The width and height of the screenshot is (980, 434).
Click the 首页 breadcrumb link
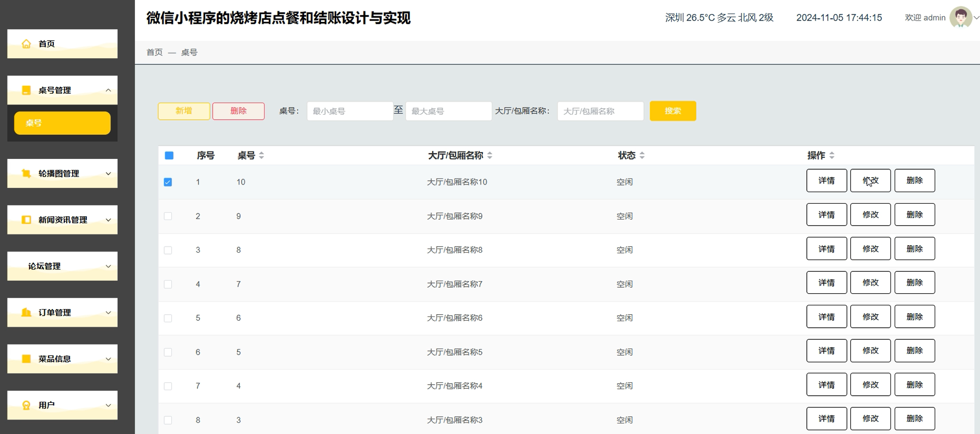pyautogui.click(x=154, y=52)
